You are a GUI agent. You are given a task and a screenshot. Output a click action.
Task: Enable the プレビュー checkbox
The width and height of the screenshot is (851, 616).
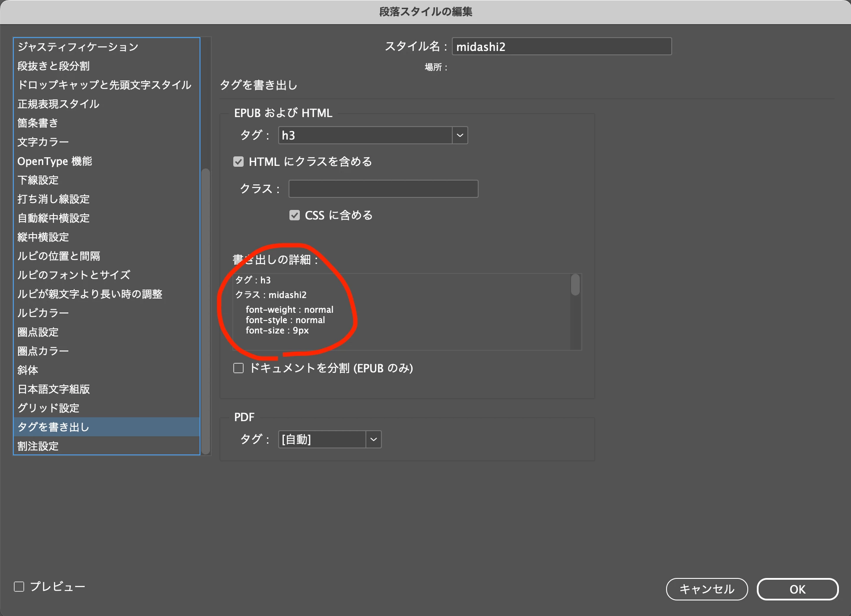pyautogui.click(x=19, y=586)
